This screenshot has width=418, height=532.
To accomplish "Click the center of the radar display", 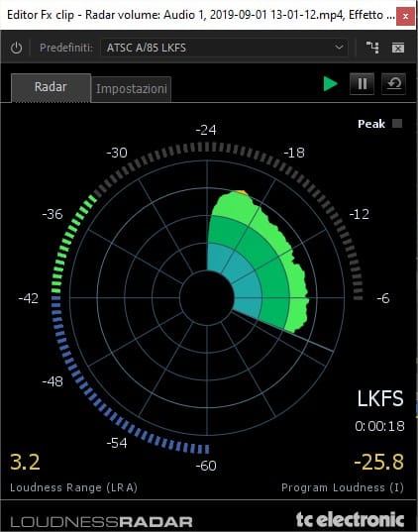I will 207,298.
